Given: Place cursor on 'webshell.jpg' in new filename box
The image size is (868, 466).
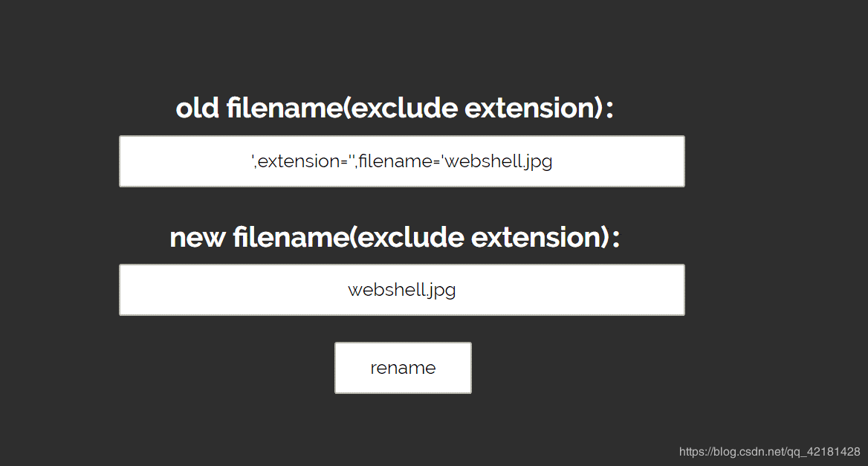Looking at the screenshot, I should [x=402, y=290].
